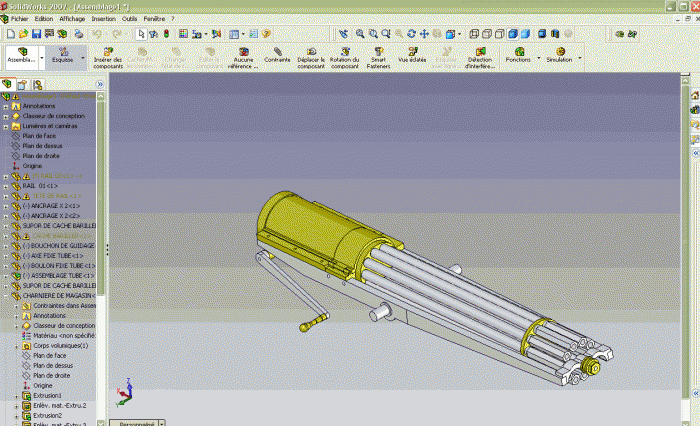
Task: Expand the RAIL 01<1> component
Action: 6,187
